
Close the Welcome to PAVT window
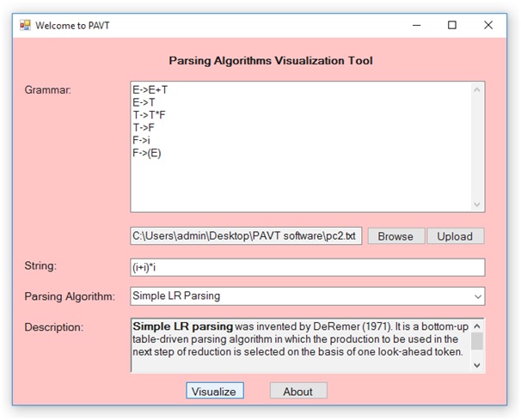488,25
